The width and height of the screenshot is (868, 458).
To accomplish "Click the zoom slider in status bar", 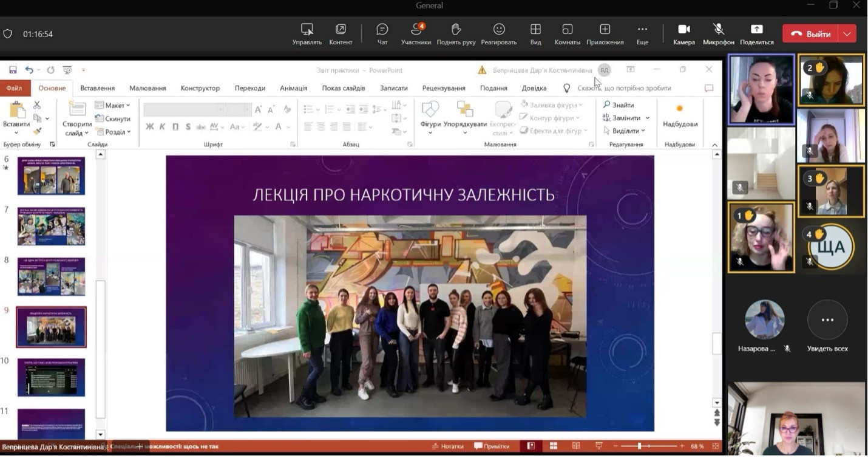I will [x=639, y=446].
